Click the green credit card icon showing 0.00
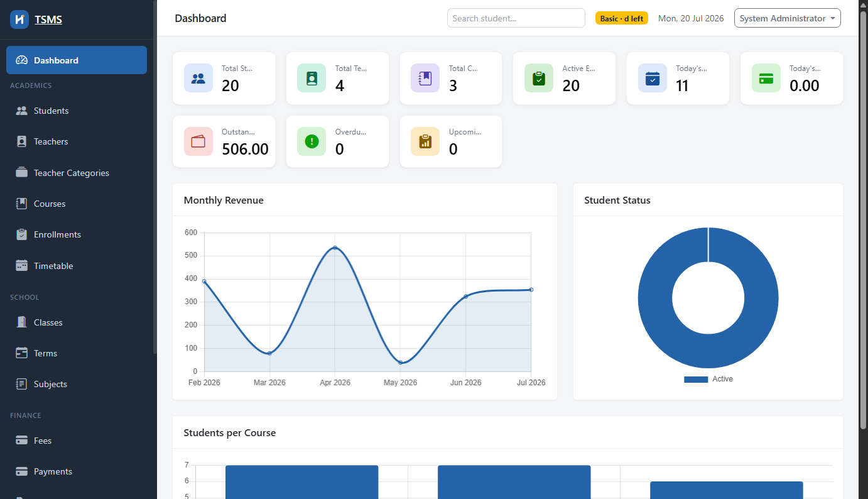The width and height of the screenshot is (868, 499). (x=766, y=78)
